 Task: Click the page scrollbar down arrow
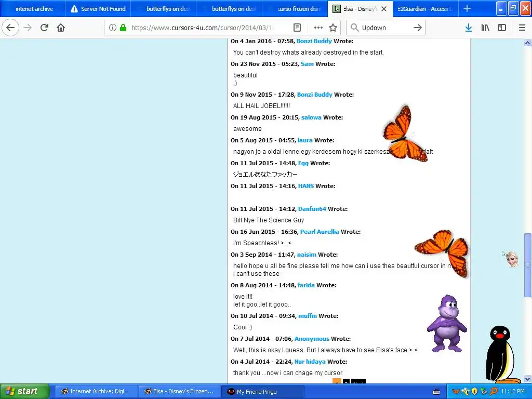[527, 379]
